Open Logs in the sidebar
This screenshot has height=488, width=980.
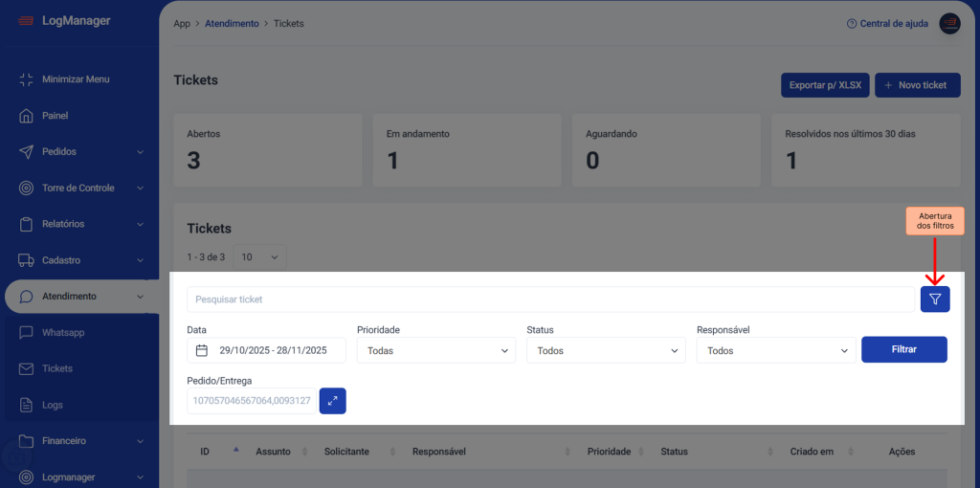[53, 405]
